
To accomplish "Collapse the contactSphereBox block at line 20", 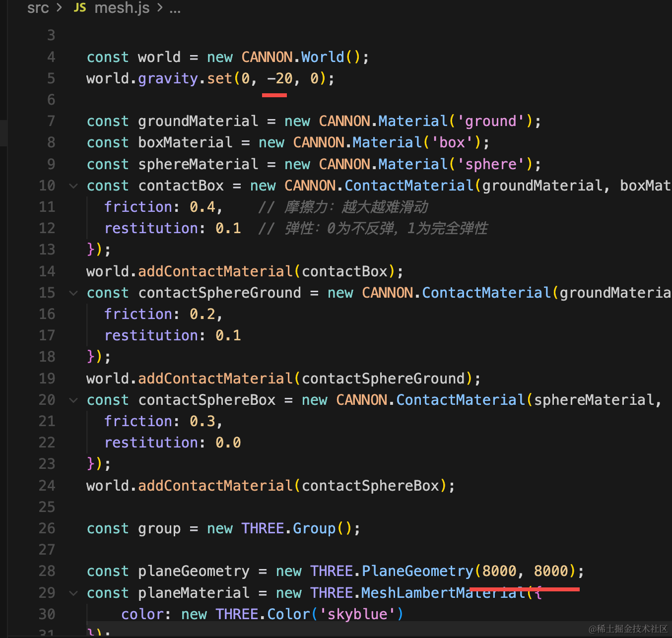I will point(73,400).
